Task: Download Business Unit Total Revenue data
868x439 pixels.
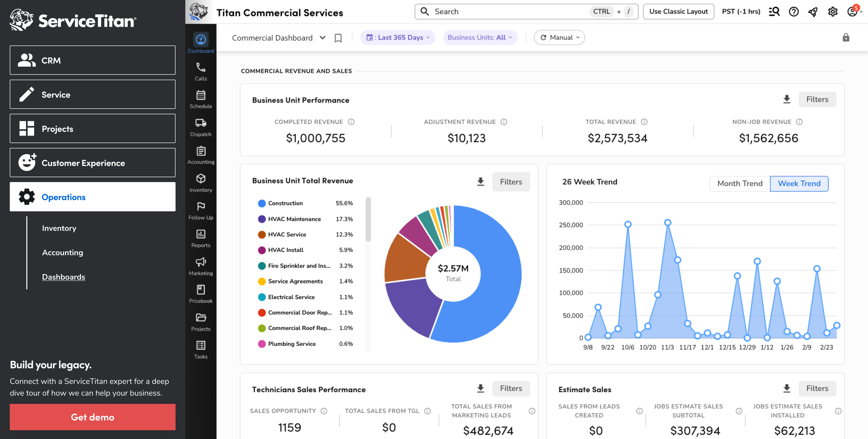Action: pos(480,182)
